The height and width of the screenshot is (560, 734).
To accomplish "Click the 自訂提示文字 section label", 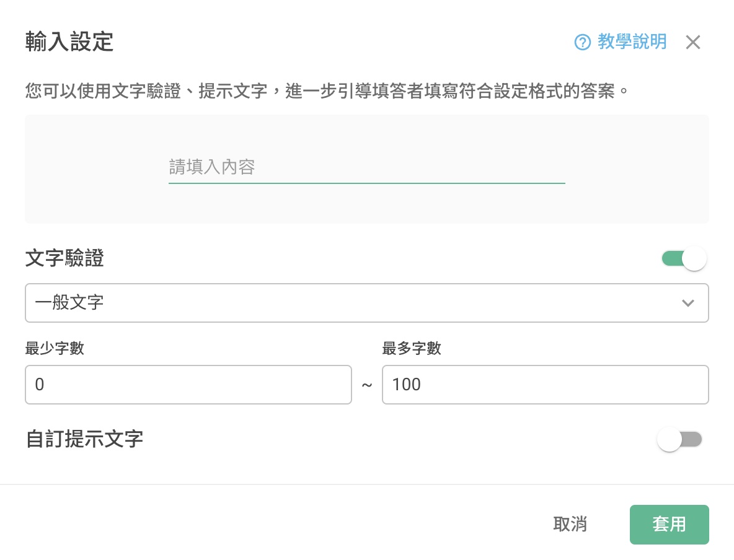I will pyautogui.click(x=84, y=439).
